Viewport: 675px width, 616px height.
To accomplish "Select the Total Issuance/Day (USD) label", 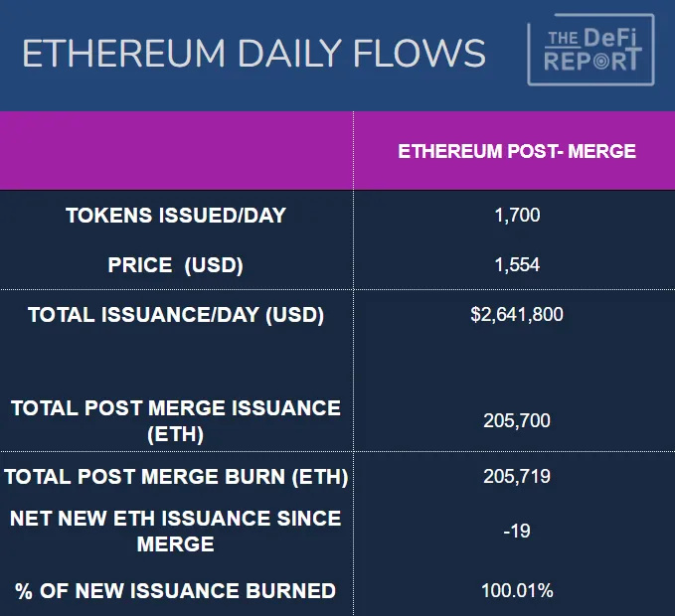I will (x=176, y=315).
